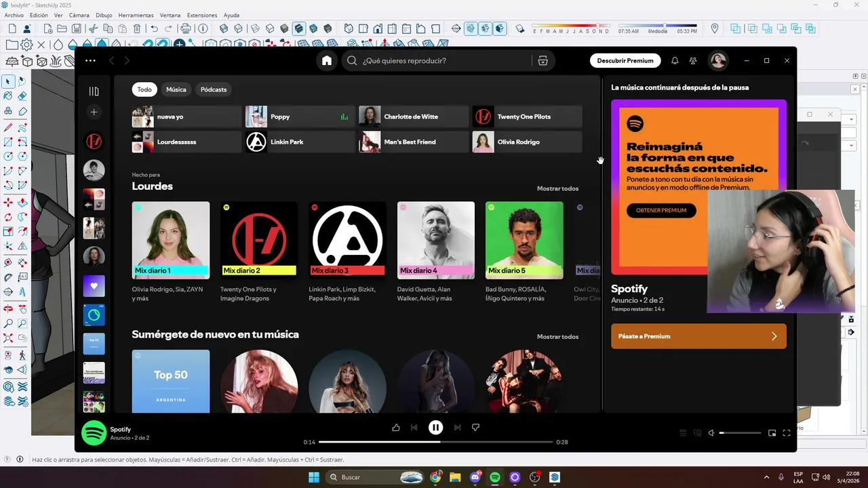Click SketchUp delete trash icon

click(137, 28)
